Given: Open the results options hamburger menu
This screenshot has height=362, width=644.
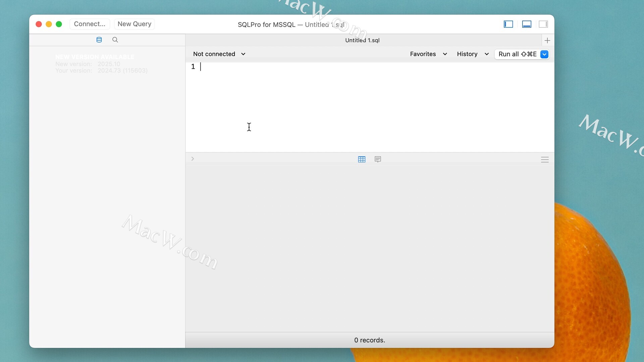Looking at the screenshot, I should pyautogui.click(x=545, y=160).
